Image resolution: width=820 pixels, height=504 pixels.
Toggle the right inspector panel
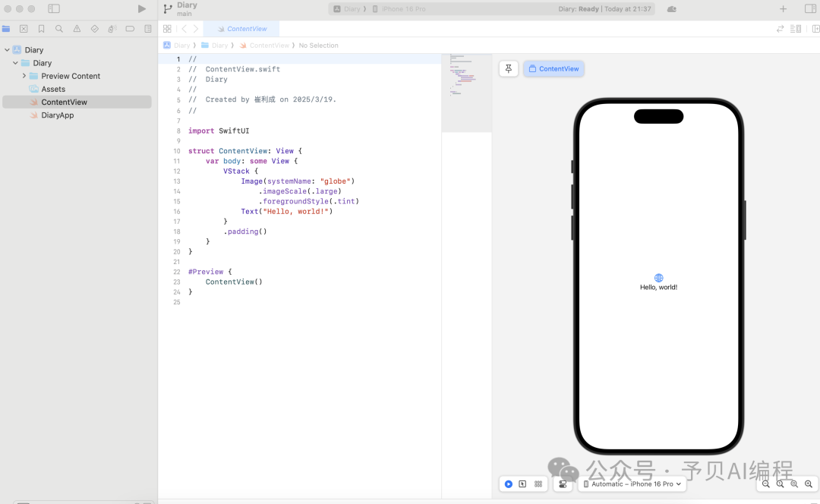[810, 9]
